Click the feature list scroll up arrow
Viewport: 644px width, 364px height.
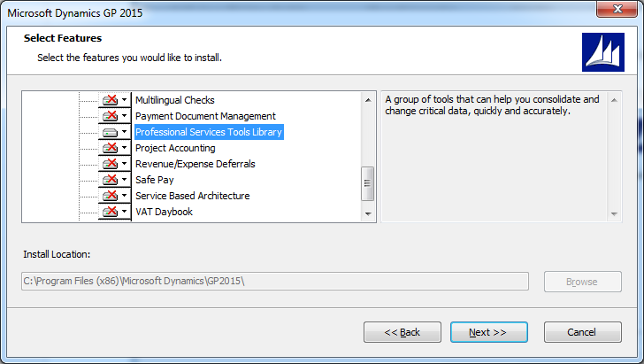click(x=368, y=100)
